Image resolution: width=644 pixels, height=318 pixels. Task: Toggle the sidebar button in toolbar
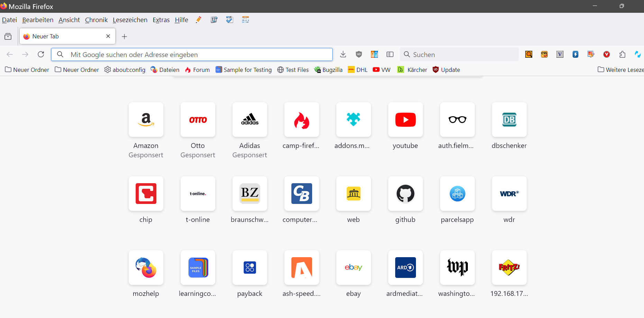pos(390,54)
